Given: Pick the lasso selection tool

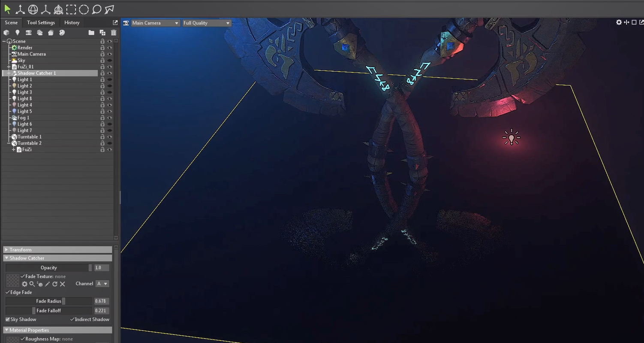Looking at the screenshot, I should coord(96,9).
